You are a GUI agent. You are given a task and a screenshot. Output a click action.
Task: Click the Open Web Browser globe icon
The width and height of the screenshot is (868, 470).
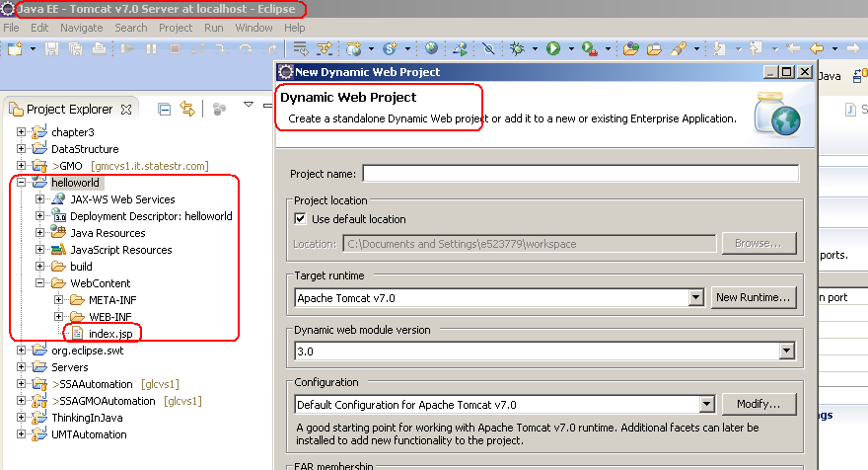pyautogui.click(x=431, y=48)
